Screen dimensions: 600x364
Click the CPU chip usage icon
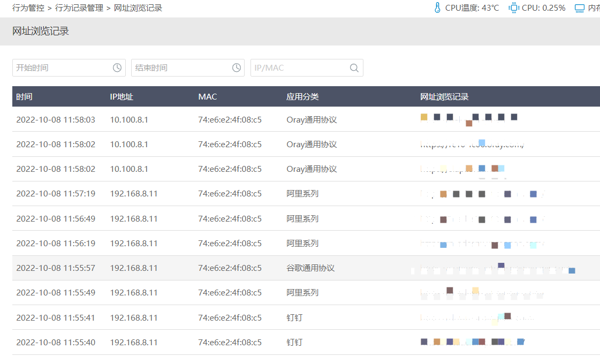click(x=514, y=8)
